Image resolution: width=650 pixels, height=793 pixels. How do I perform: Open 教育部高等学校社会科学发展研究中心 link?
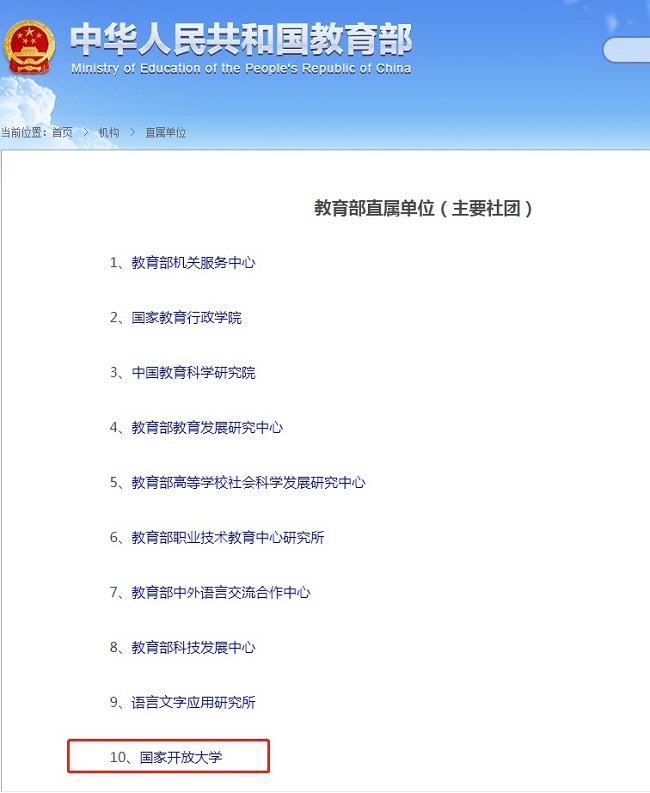pyautogui.click(x=248, y=482)
